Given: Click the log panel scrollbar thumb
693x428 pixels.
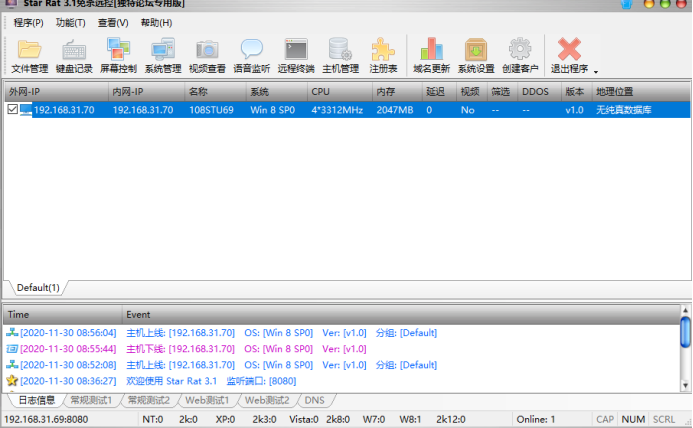Looking at the screenshot, I should tap(685, 332).
